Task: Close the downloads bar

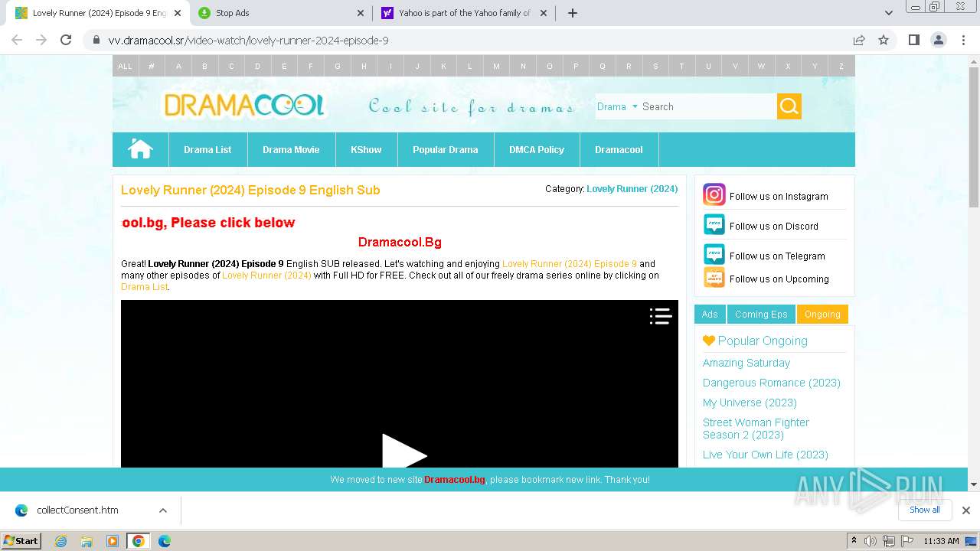Action: [x=965, y=510]
